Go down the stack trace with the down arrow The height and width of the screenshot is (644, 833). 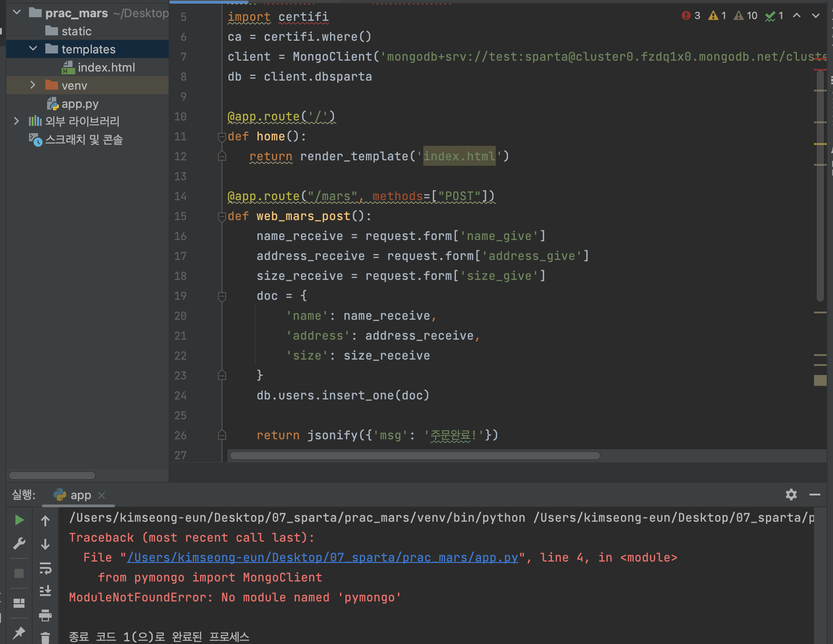[x=45, y=544]
